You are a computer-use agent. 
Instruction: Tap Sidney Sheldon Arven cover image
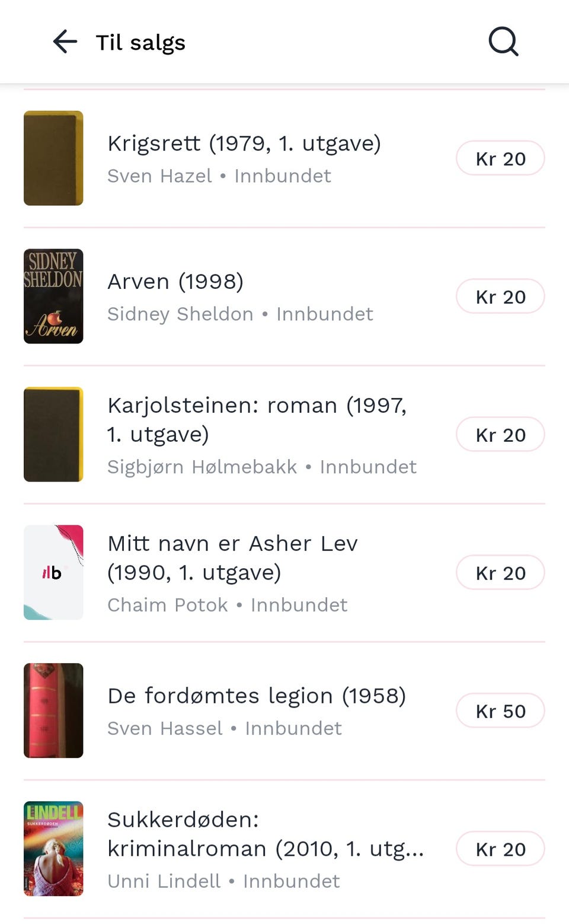pos(53,297)
